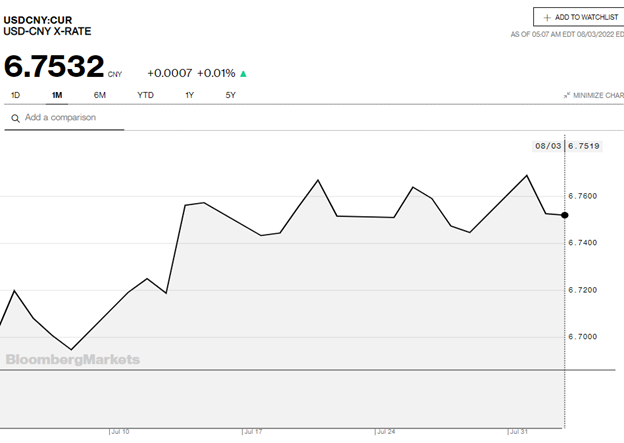624x443 pixels.
Task: Select the 1Y time range
Action: [190, 95]
